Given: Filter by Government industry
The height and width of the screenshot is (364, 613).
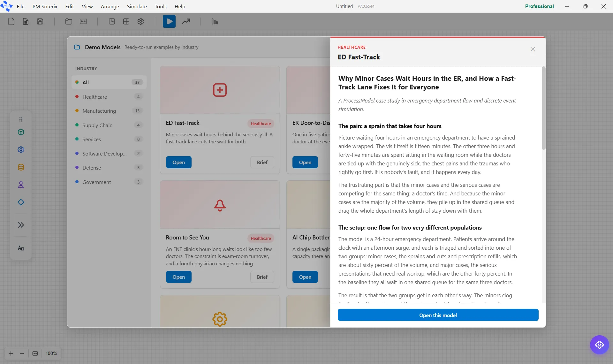Looking at the screenshot, I should [109, 182].
